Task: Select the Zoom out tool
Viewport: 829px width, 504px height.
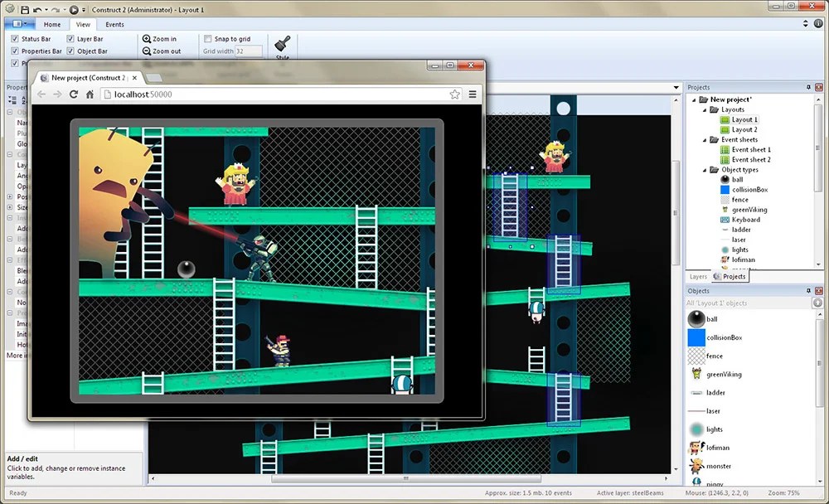Action: tap(166, 50)
